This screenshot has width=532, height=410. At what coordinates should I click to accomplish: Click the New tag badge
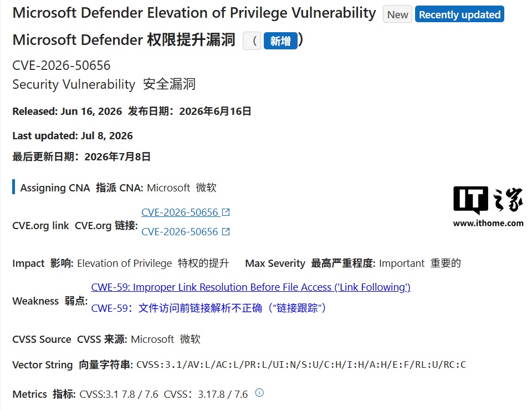(x=397, y=14)
